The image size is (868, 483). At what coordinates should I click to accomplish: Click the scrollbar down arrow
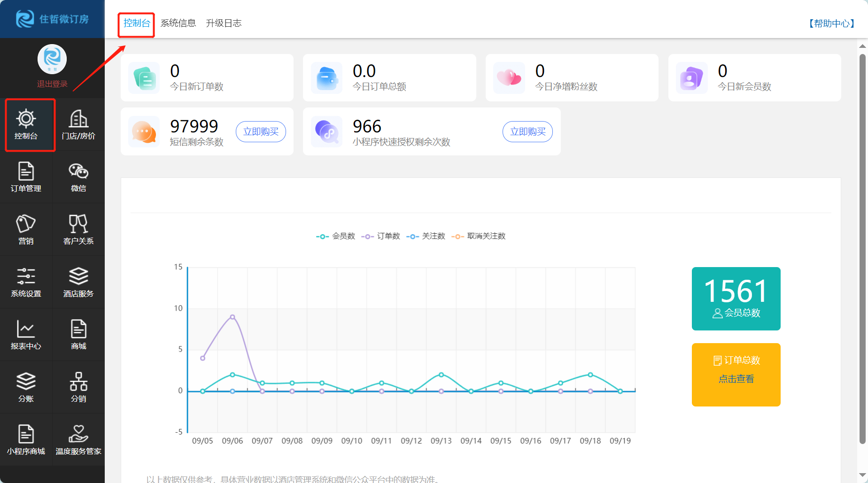(862, 475)
